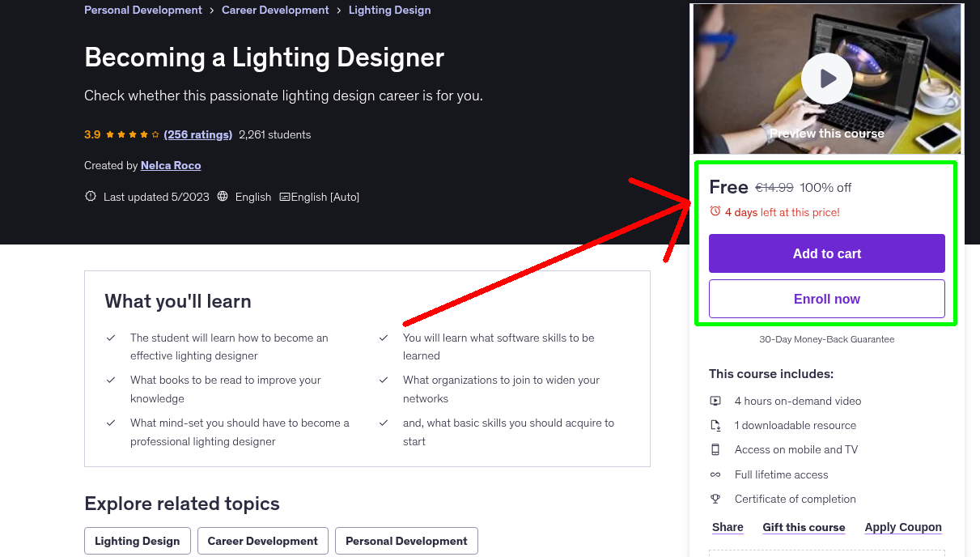The image size is (980, 557).
Task: Click the full lifetime access infinity icon
Action: [715, 474]
